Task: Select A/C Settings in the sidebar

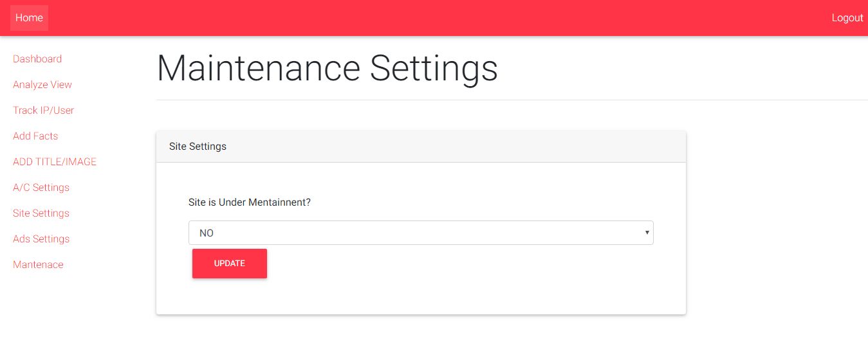Action: tap(41, 188)
